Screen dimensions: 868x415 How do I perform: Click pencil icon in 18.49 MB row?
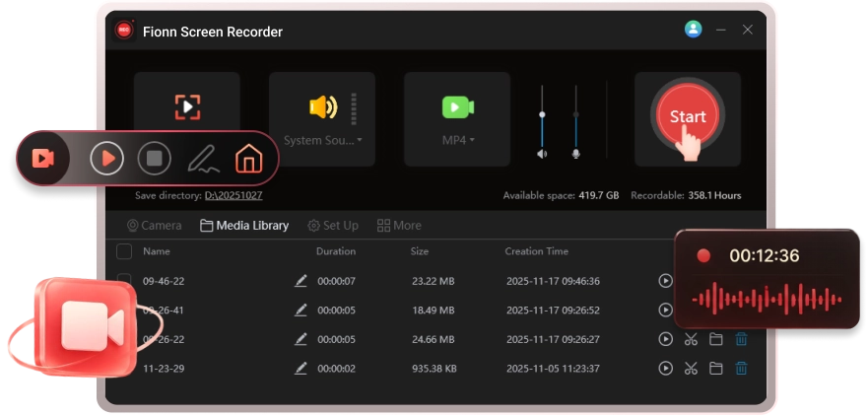(x=300, y=310)
